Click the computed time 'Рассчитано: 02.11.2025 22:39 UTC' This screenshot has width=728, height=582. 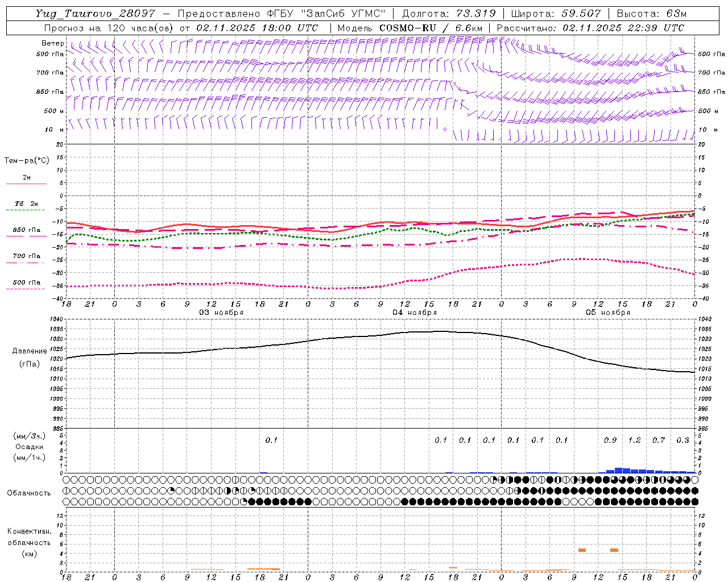coord(590,28)
